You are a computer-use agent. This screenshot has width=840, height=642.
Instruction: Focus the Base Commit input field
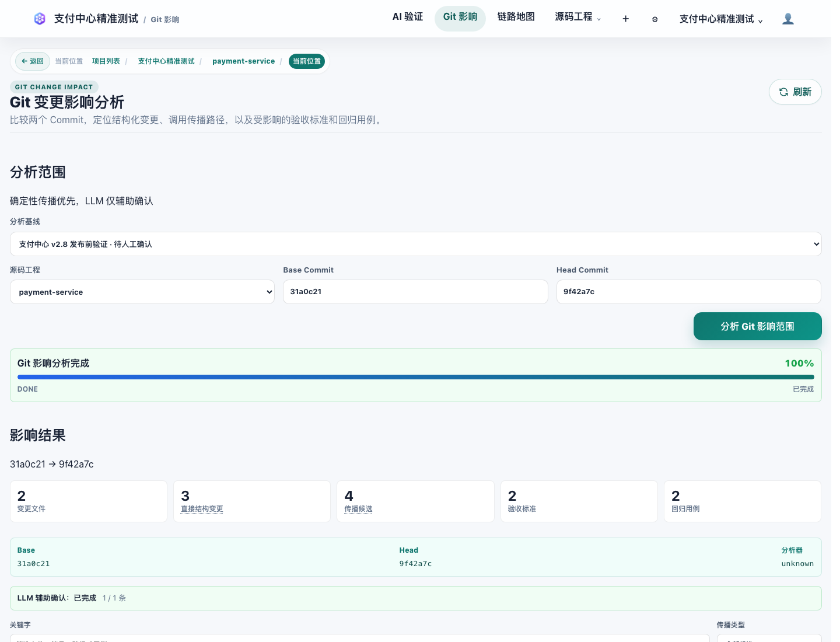[x=415, y=292]
